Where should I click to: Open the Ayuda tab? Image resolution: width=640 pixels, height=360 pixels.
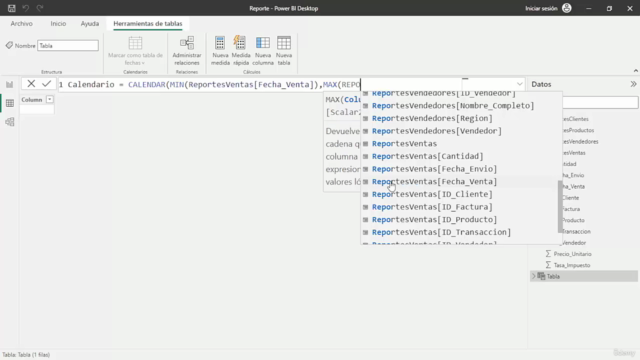(x=90, y=24)
